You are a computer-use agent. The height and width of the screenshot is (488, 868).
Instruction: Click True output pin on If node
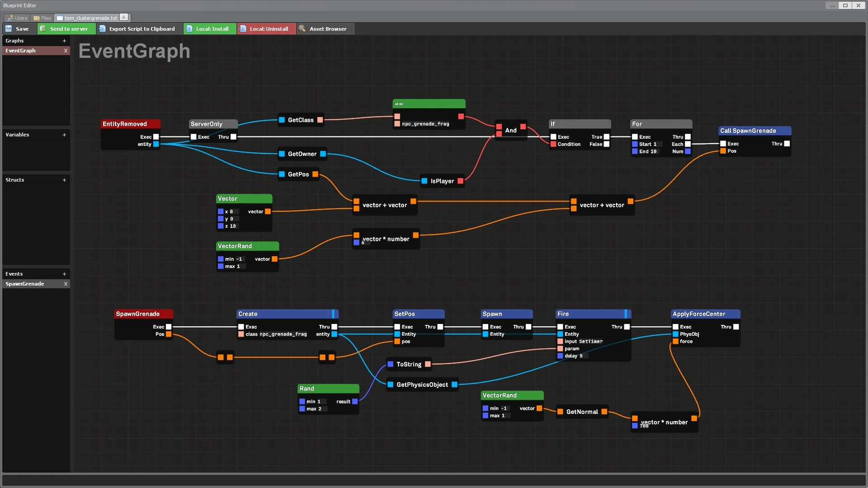[x=607, y=137]
